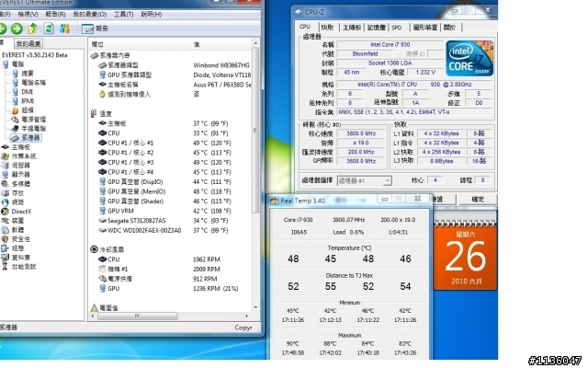Open the 軟體 software category
Image resolution: width=588 pixels, height=368 pixels.
(13, 230)
